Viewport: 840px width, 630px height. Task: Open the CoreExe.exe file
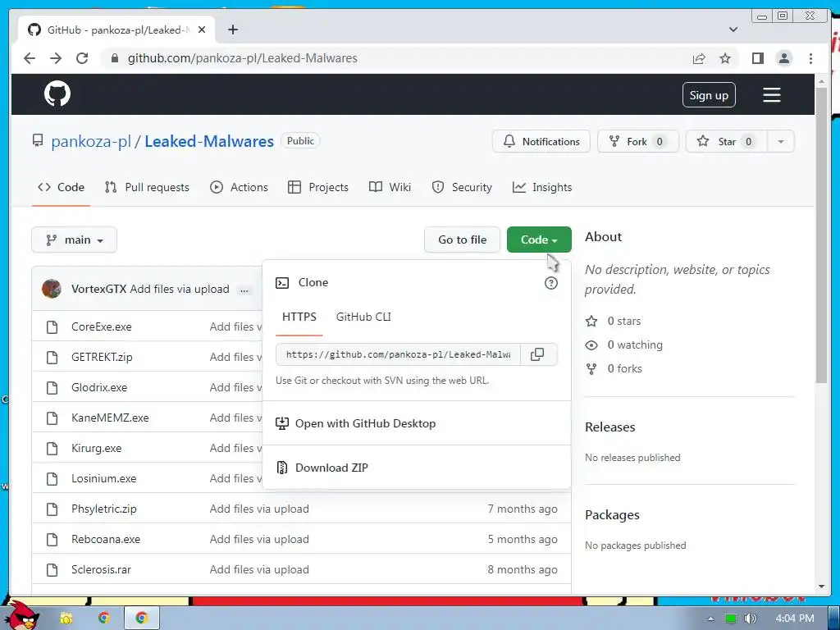pos(101,326)
